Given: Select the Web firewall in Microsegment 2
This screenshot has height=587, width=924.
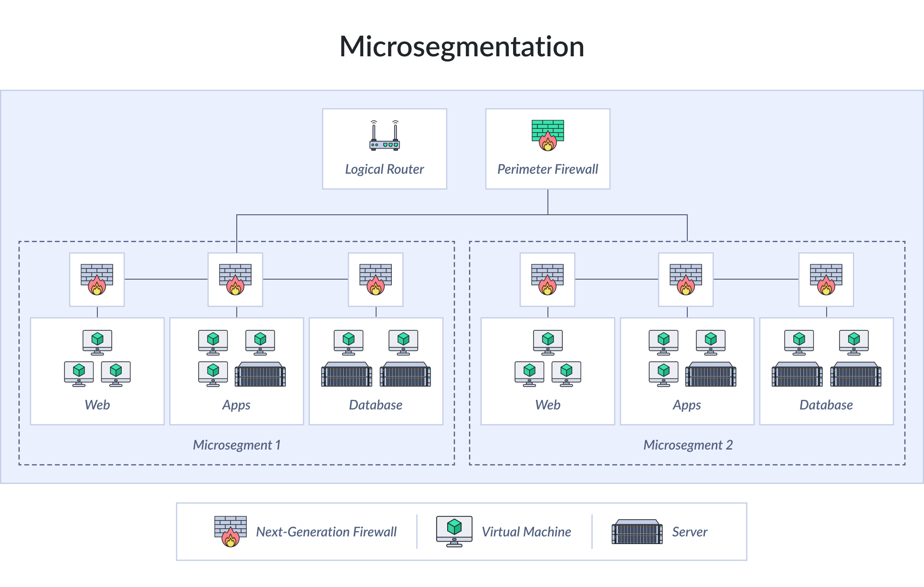Looking at the screenshot, I should (x=547, y=280).
